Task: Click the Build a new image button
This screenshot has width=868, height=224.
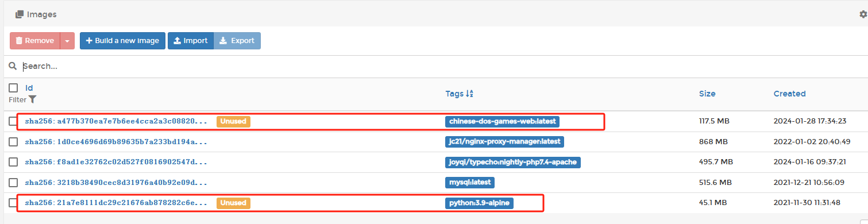Action: 122,41
